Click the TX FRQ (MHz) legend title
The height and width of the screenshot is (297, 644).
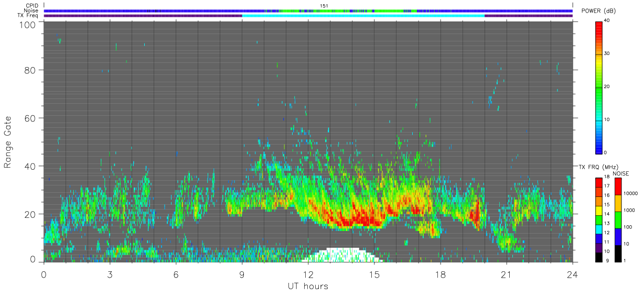[596, 167]
